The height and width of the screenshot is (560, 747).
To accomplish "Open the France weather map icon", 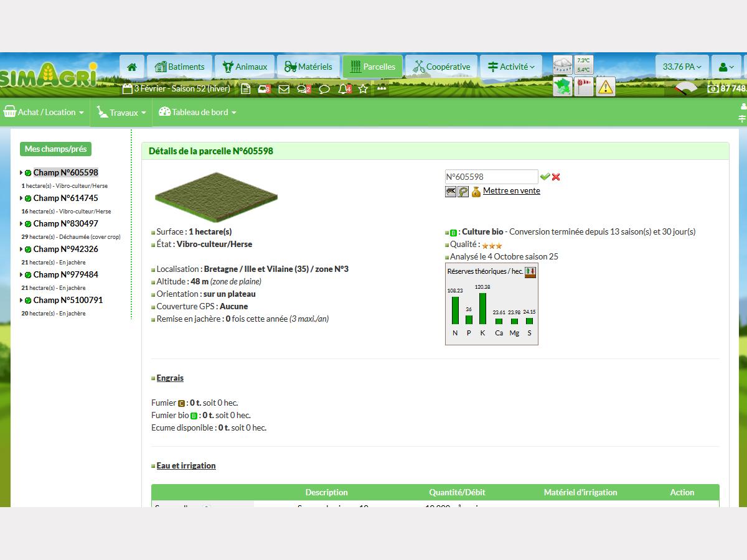I will click(563, 86).
